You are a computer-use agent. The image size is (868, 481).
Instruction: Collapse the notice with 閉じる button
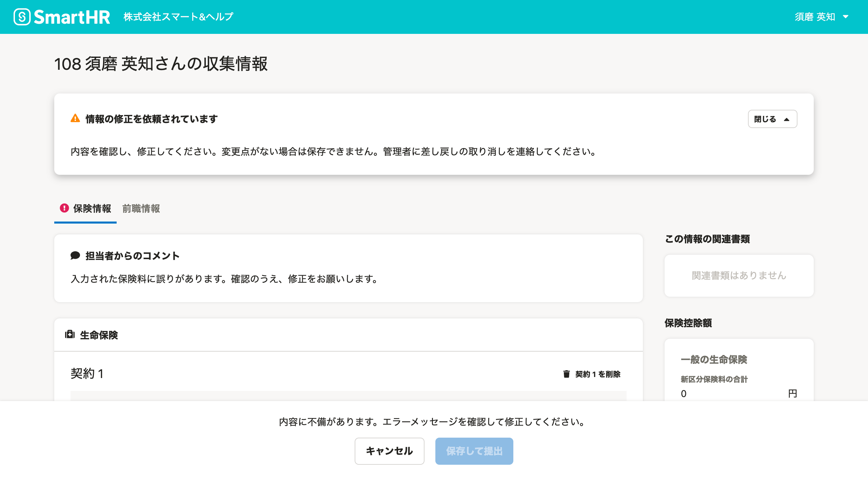pyautogui.click(x=772, y=119)
